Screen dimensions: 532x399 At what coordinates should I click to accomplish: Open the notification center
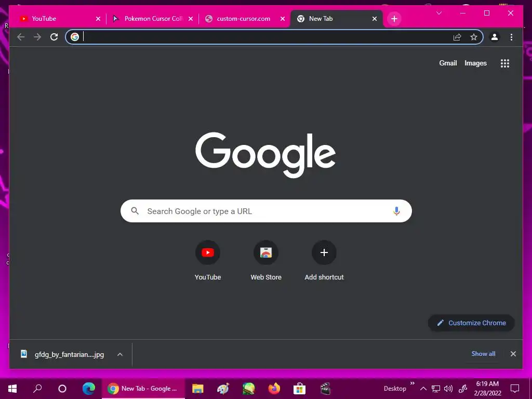515,389
